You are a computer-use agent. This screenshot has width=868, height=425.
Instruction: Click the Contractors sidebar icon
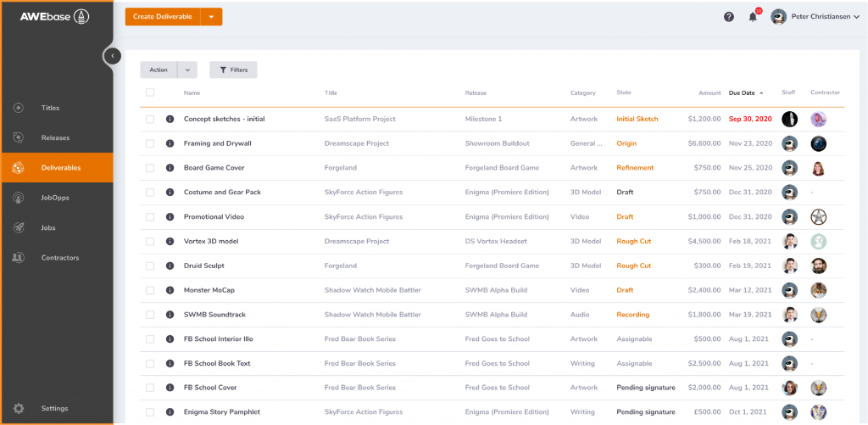tap(19, 257)
